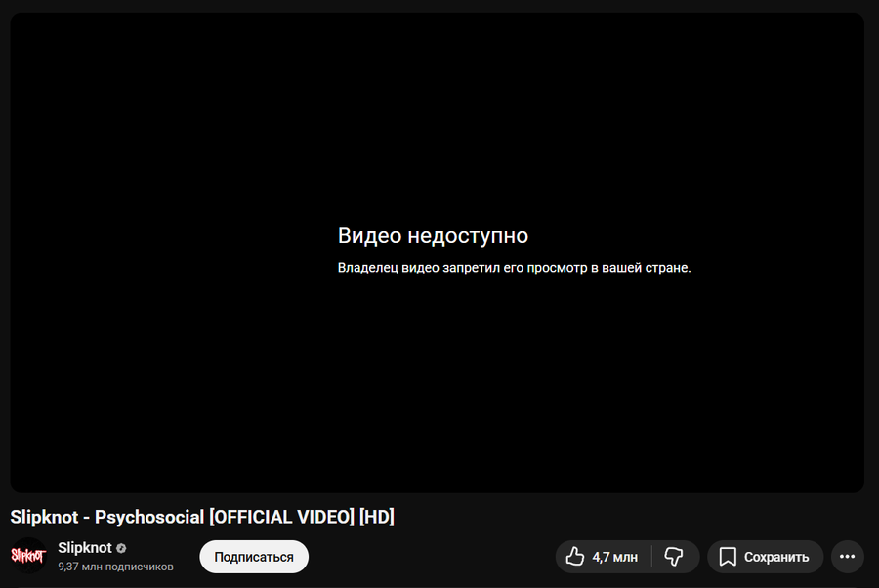879x588 pixels.
Task: Click the verified badge next to Slipknot
Action: [121, 548]
